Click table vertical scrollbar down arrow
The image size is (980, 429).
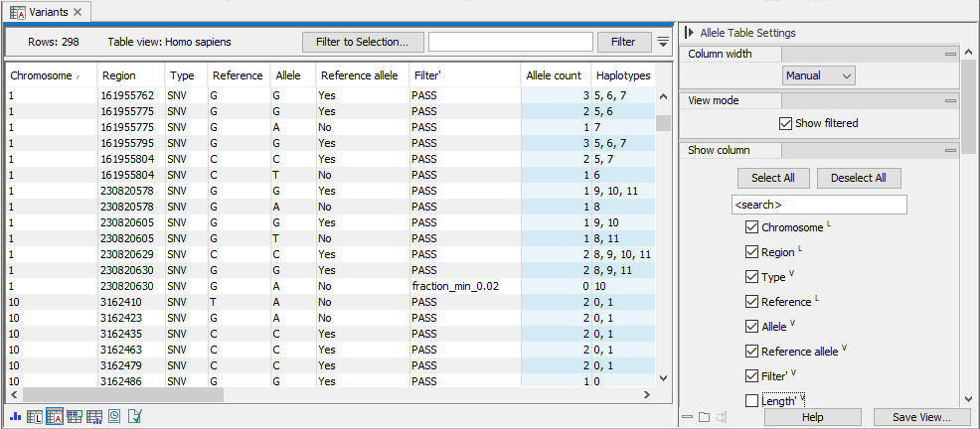coord(663,378)
